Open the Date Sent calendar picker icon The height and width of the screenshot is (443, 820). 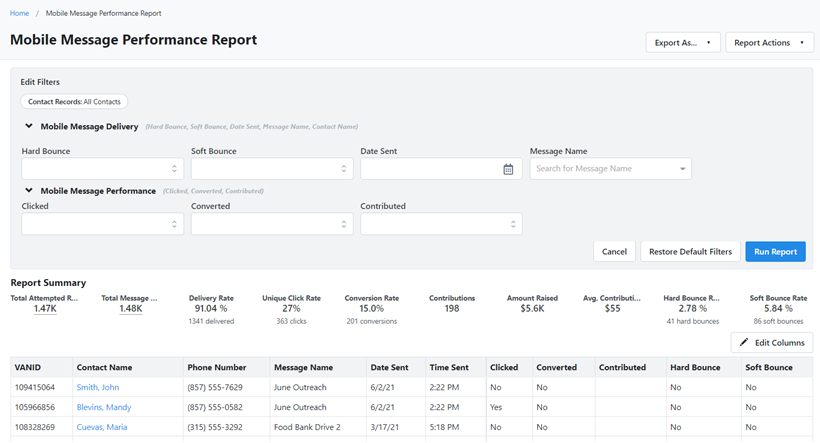pyautogui.click(x=508, y=169)
